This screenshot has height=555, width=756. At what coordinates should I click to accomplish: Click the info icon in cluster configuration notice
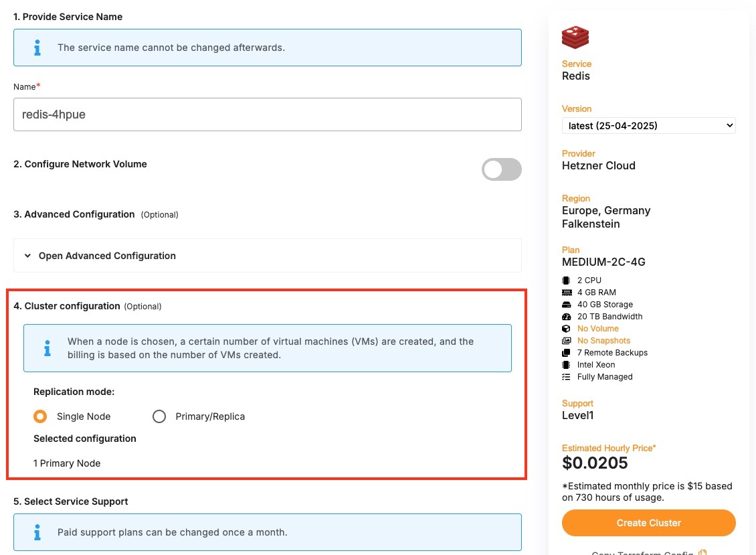tap(47, 348)
